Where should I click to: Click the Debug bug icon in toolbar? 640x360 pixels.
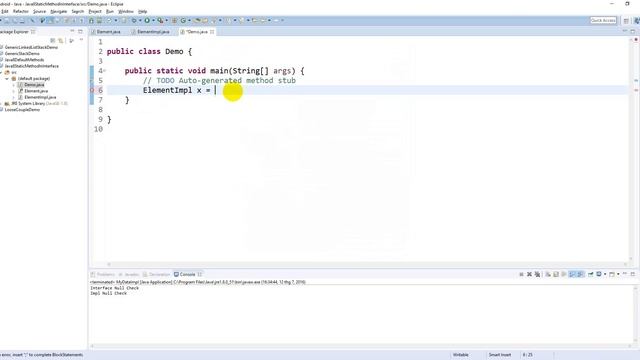pos(134,20)
